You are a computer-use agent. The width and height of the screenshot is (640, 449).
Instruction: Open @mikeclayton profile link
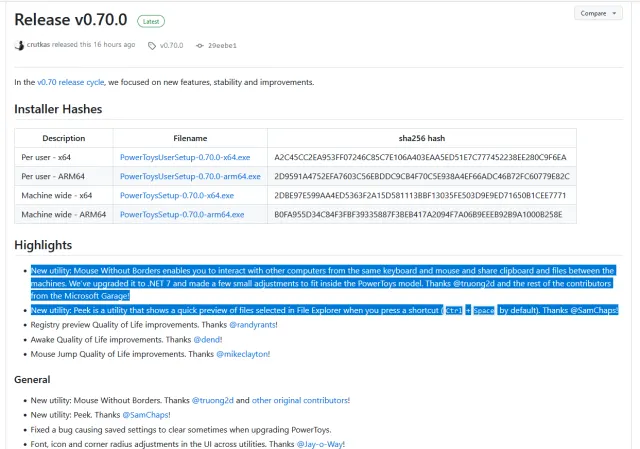tap(242, 354)
